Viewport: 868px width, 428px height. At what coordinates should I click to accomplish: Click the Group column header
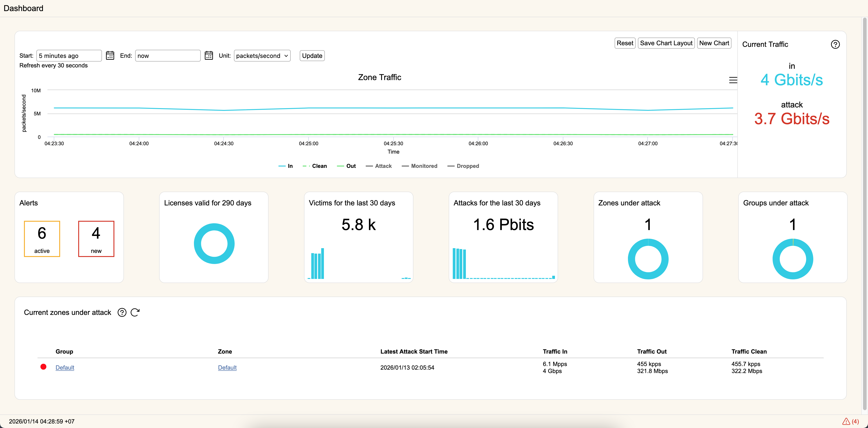pyautogui.click(x=64, y=352)
